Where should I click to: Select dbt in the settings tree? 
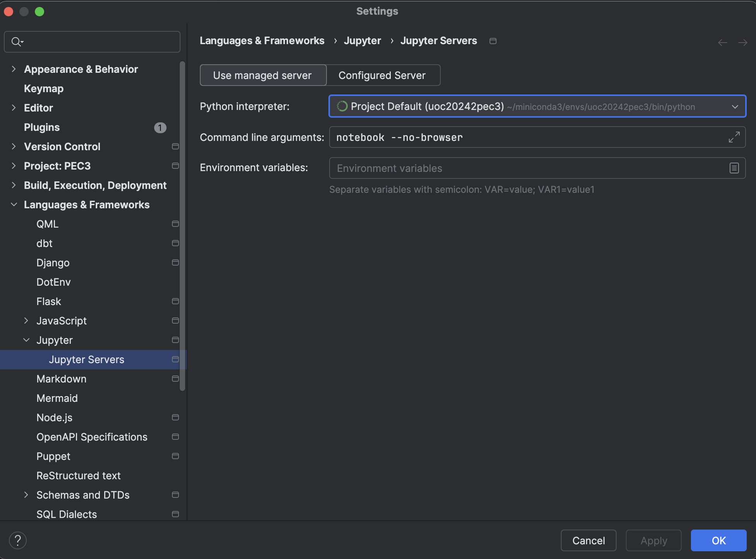44,243
